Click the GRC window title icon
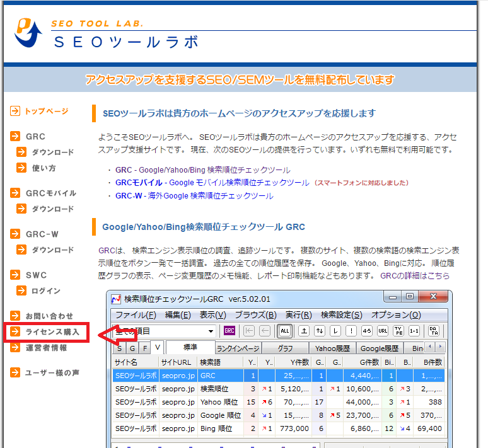The image size is (488, 448). click(x=116, y=299)
